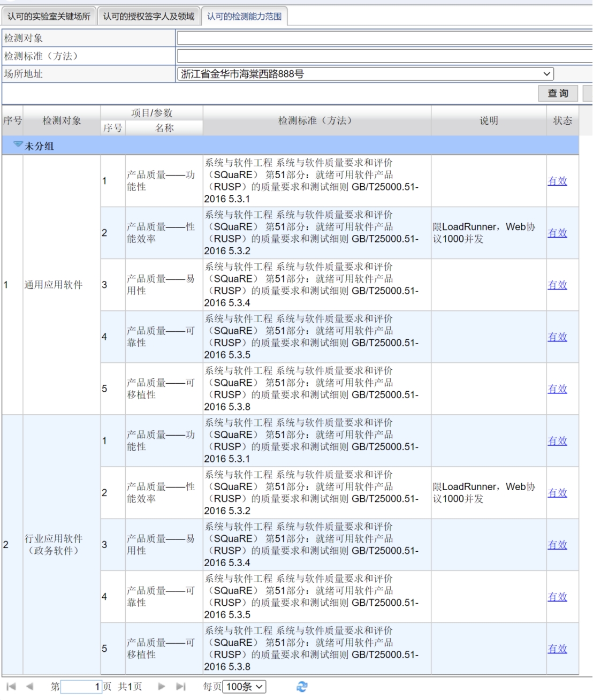Viewport: 593px width, 700px height.
Task: Select the 通用应用软件 cell
Action: [x=62, y=285]
